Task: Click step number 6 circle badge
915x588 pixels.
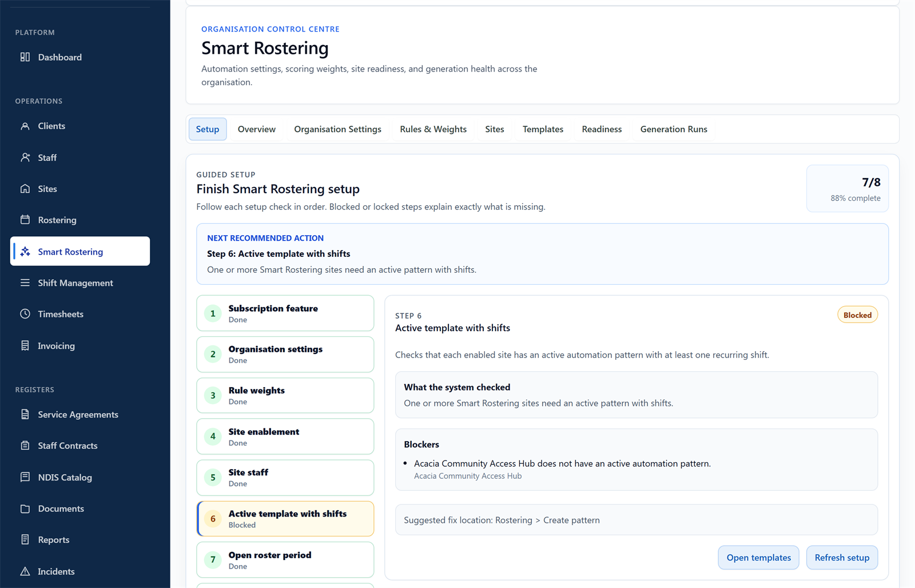Action: (x=213, y=519)
